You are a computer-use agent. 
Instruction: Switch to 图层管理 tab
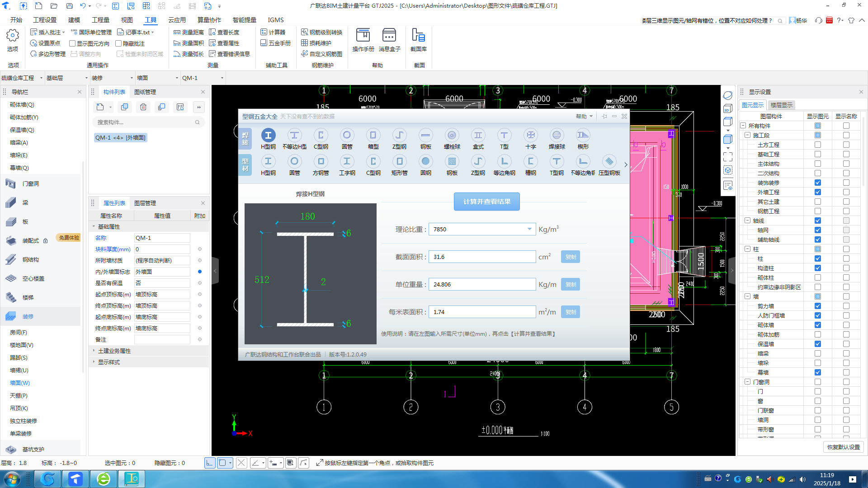(145, 203)
